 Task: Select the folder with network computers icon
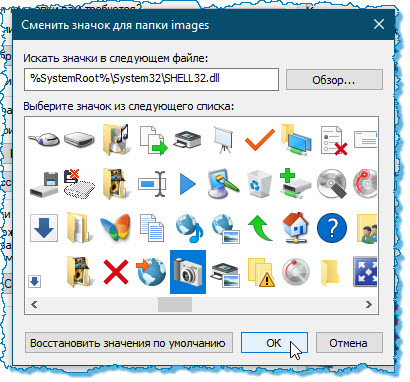(x=296, y=139)
